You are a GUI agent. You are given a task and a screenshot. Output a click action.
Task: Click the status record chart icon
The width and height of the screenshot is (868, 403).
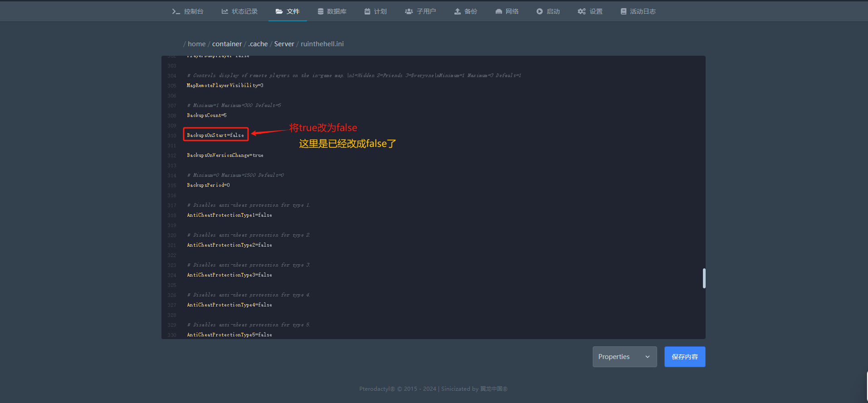point(224,11)
